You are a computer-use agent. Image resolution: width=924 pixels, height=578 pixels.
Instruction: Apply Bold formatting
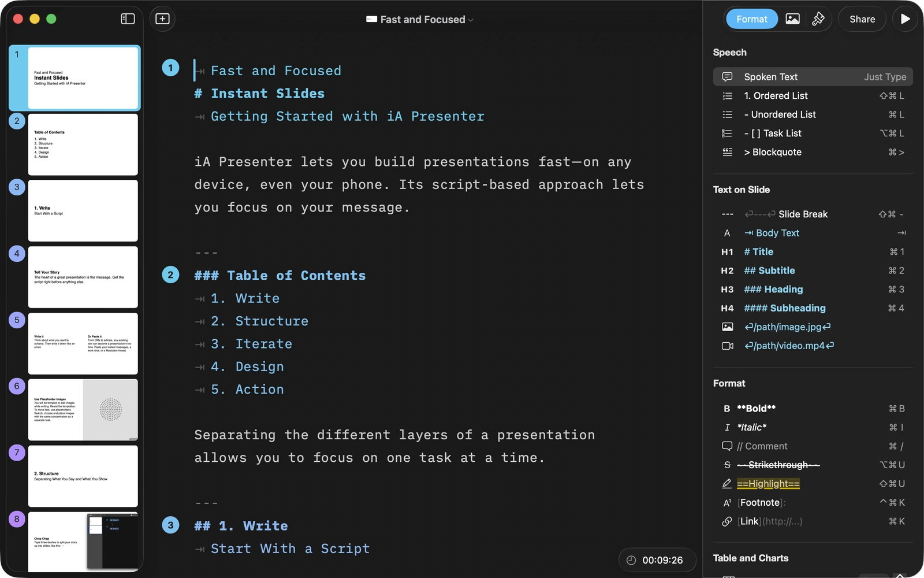pyautogui.click(x=813, y=409)
